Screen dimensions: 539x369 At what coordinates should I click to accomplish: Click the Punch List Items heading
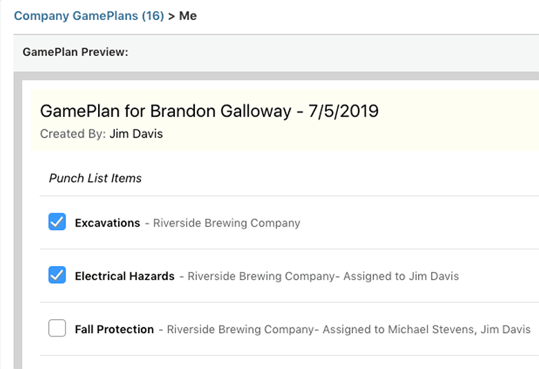(95, 178)
